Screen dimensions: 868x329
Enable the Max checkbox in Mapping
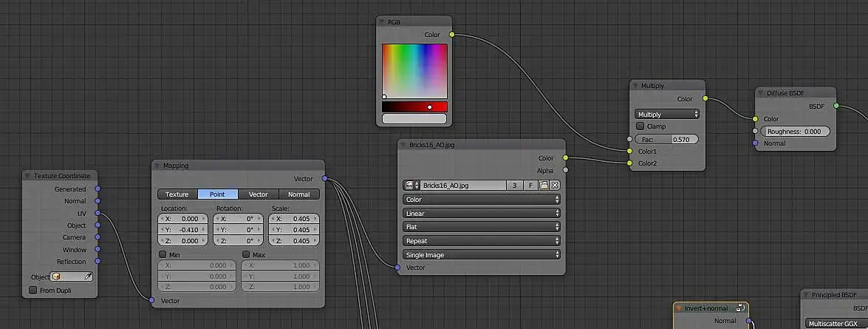pyautogui.click(x=246, y=254)
